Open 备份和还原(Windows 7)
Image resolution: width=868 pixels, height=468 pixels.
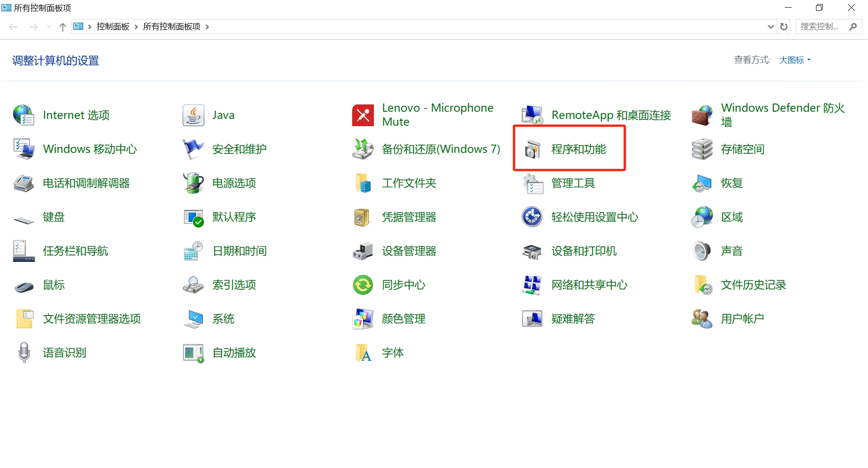point(441,149)
